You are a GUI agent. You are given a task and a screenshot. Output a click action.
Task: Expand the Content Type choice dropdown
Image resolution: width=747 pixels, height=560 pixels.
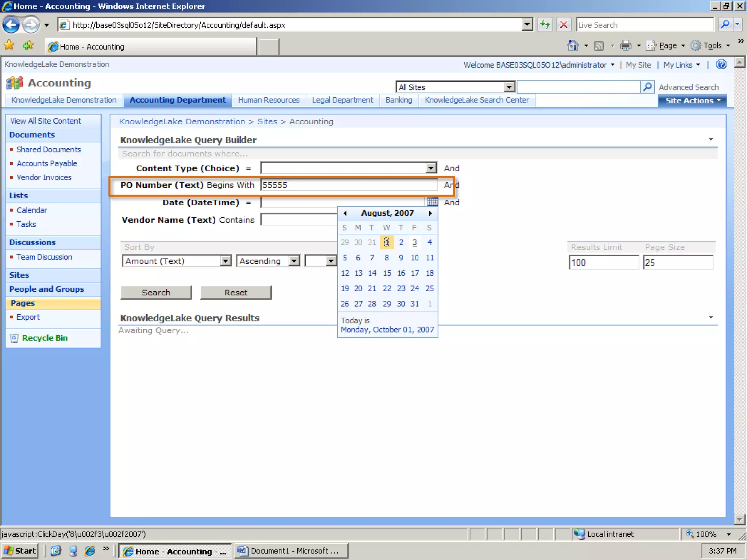[431, 168]
